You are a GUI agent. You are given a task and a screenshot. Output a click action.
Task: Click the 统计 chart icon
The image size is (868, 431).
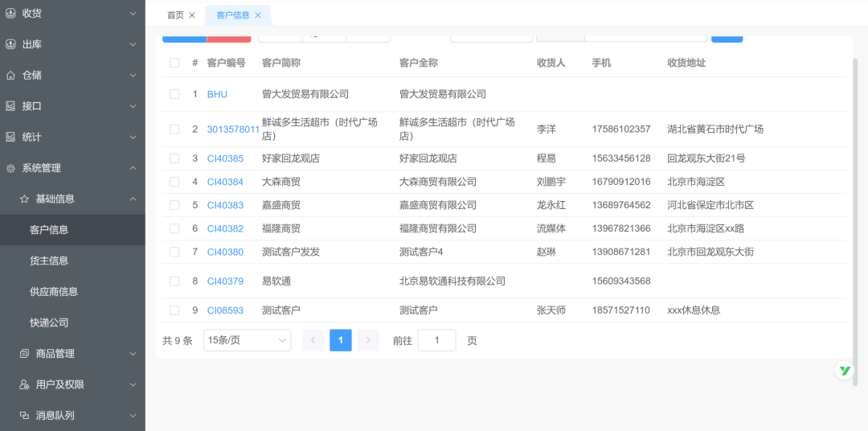(10, 137)
